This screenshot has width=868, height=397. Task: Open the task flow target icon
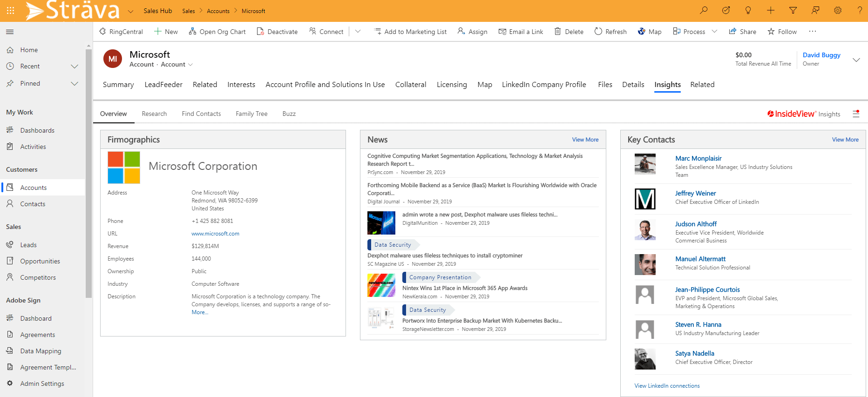(726, 10)
